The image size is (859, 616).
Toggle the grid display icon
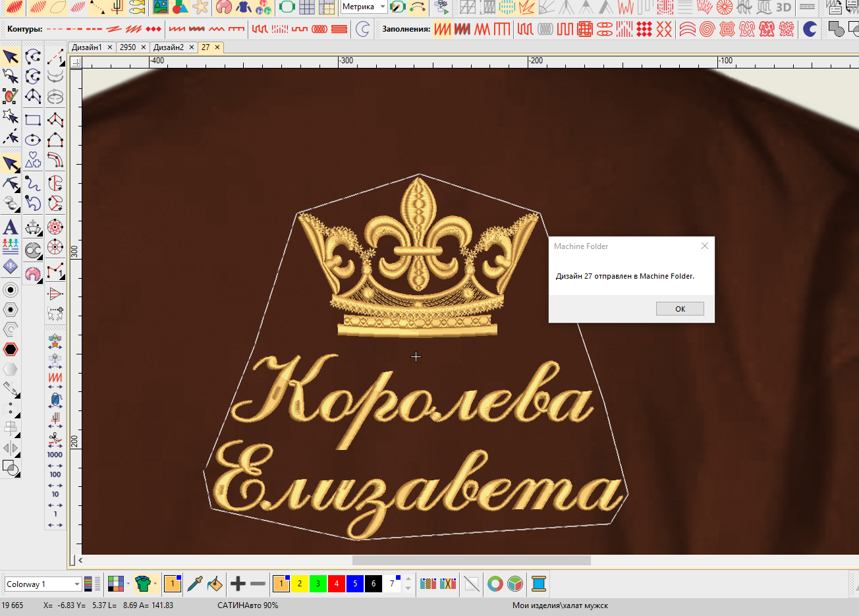pos(306,7)
